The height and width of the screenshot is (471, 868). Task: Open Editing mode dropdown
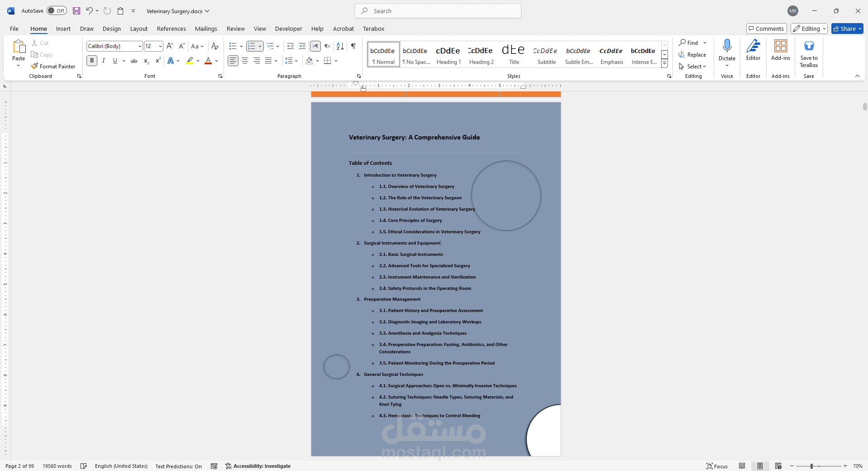click(x=809, y=29)
